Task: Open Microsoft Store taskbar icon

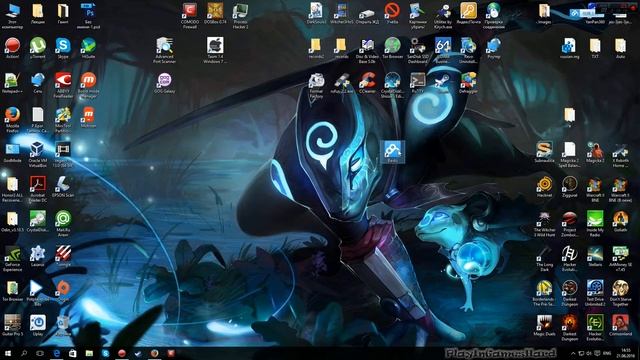Action: click(x=73, y=353)
